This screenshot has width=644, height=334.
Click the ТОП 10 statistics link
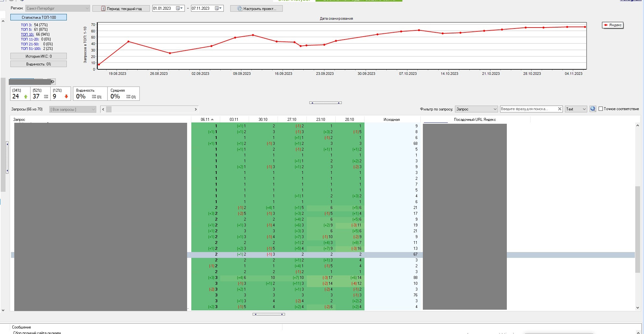(27, 34)
